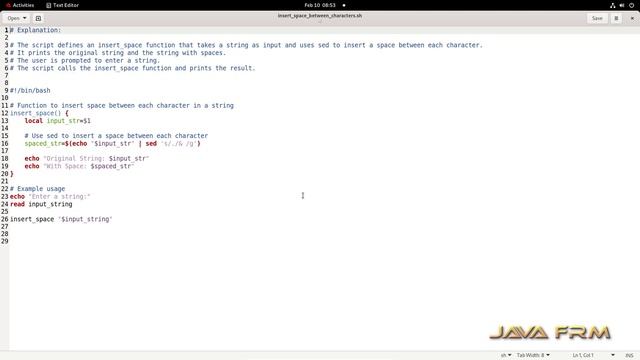Screen dimensions: 640x360
Task: Click the 'insert_space "$input_string"' call line
Action: (61, 219)
